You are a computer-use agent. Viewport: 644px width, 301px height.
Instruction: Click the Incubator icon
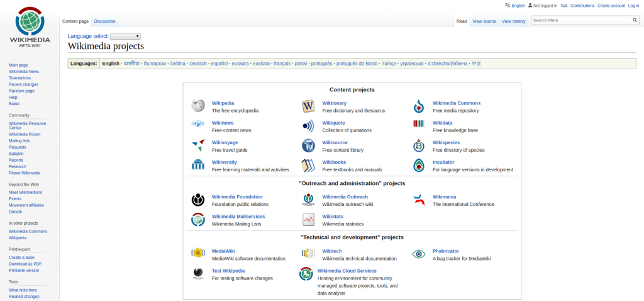(418, 166)
